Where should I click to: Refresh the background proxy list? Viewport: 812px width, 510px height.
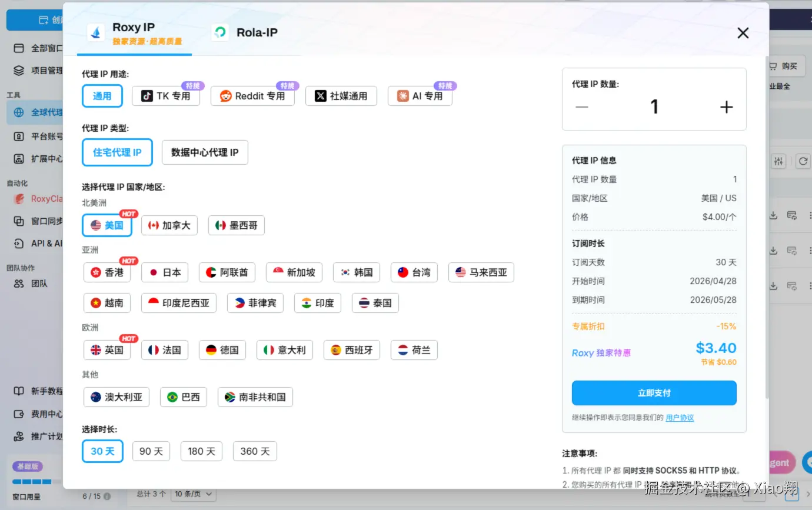click(x=803, y=161)
